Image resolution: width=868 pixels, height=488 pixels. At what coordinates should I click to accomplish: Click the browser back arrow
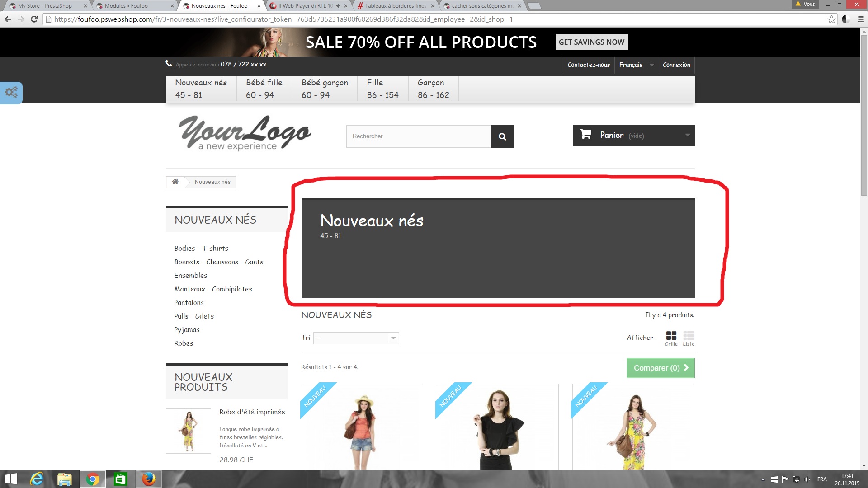(8, 19)
